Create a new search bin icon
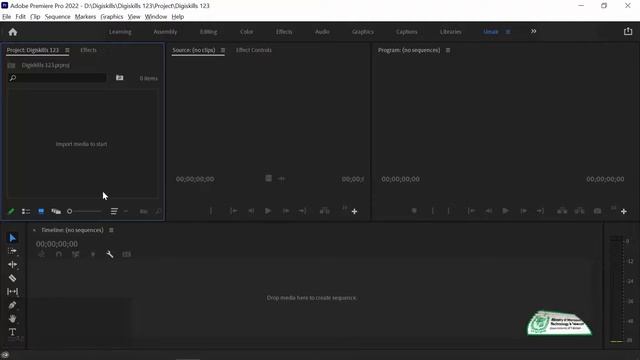The width and height of the screenshot is (640, 360). [x=120, y=78]
